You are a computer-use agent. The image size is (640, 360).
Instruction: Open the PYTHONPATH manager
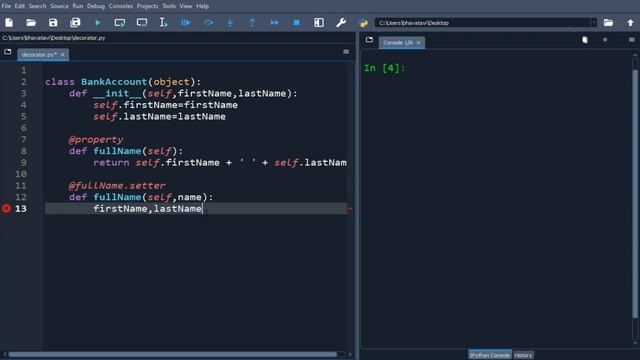(x=363, y=23)
